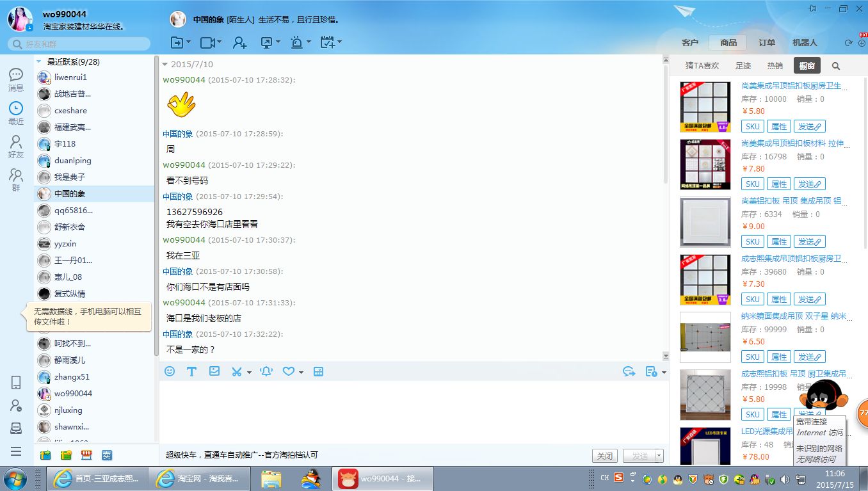Click in the message input area
Viewport: 868px width, 491px height.
(x=414, y=413)
